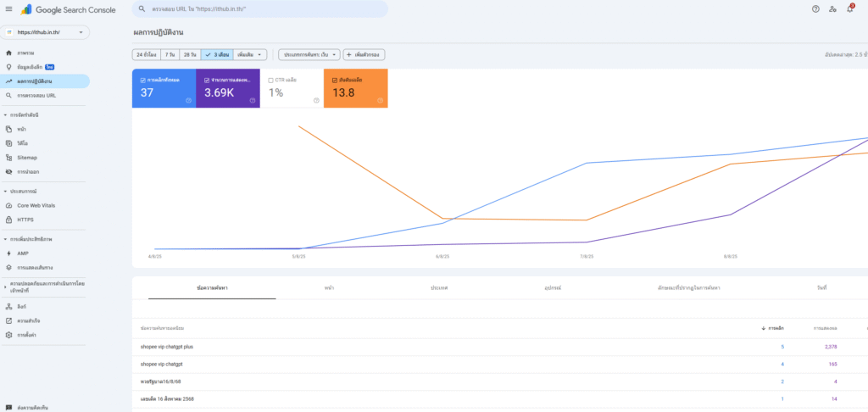Open the property selector https://ithub.in.th/
This screenshot has width=868, height=412.
[45, 32]
